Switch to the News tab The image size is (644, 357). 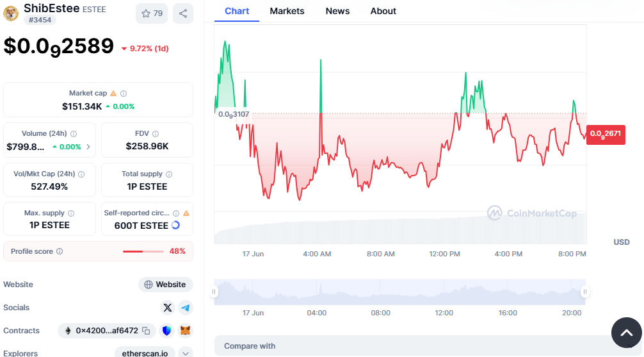337,11
